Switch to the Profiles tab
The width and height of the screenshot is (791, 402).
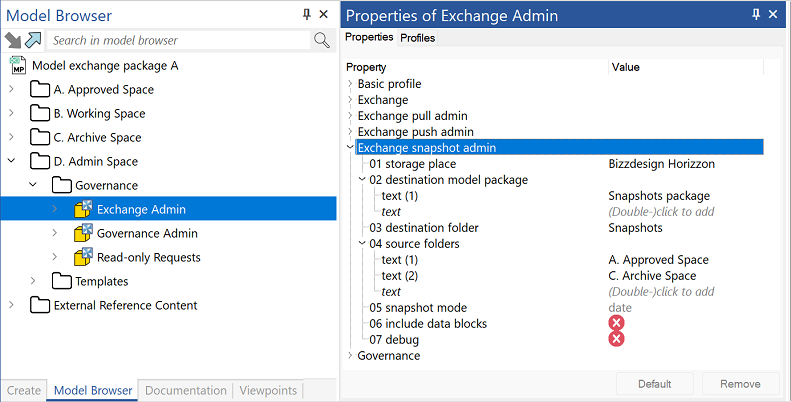[x=417, y=38]
